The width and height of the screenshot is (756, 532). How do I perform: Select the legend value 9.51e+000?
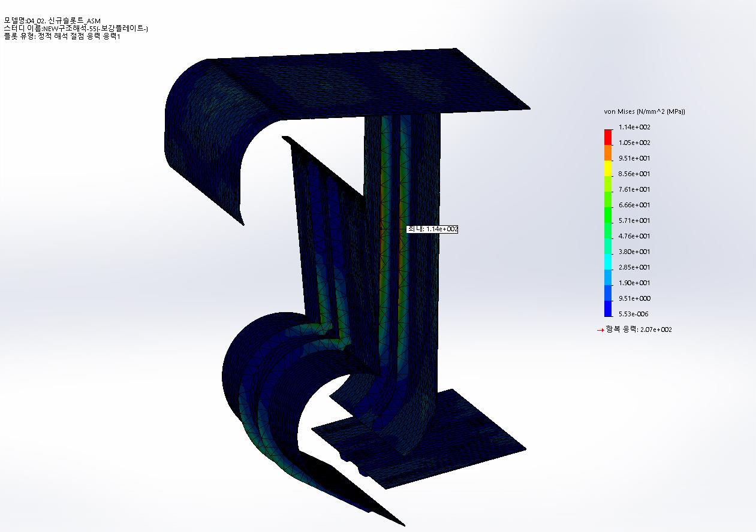(634, 298)
